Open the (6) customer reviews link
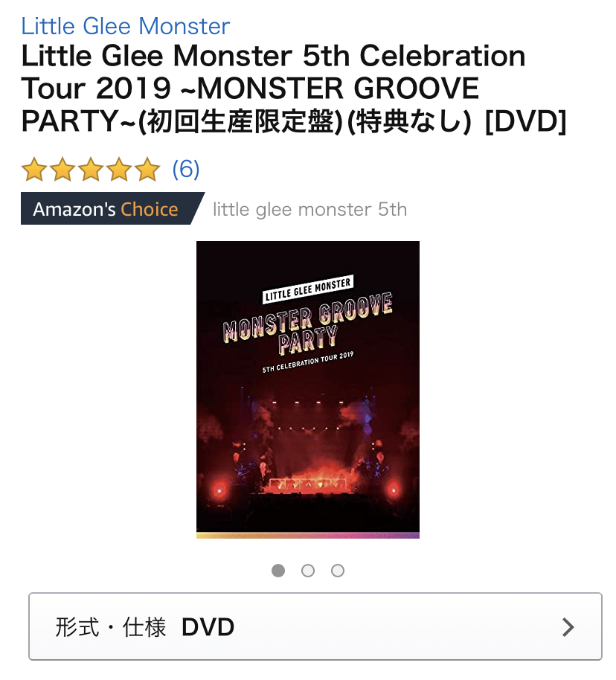 click(x=186, y=169)
